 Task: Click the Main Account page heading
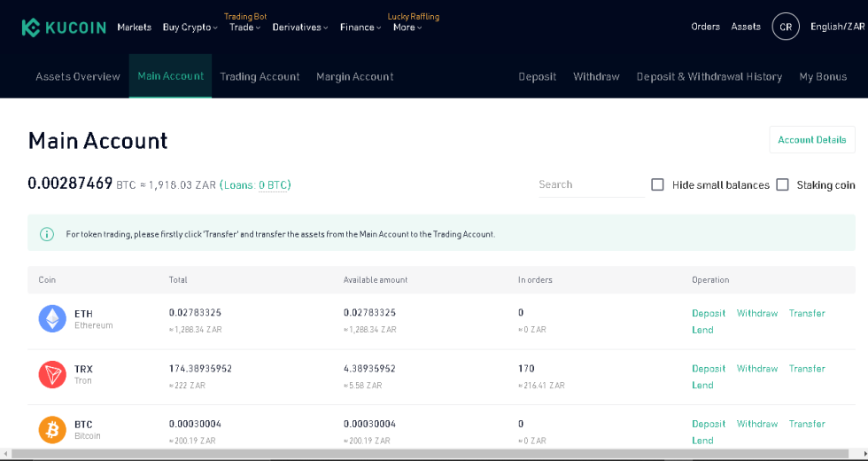point(98,141)
